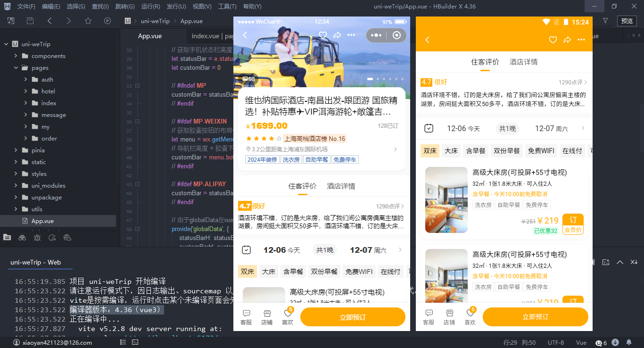The height and width of the screenshot is (348, 644).
Task: Click first room 订 会员价 button
Action: click(573, 224)
